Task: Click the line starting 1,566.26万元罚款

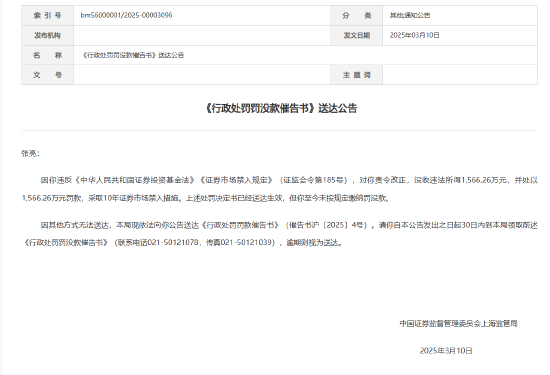Action: click(x=206, y=198)
